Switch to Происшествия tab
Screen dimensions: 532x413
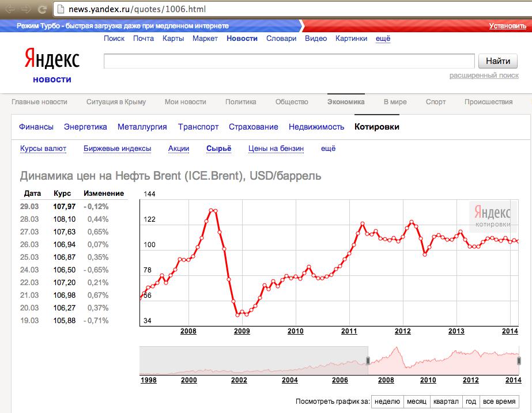tap(488, 102)
